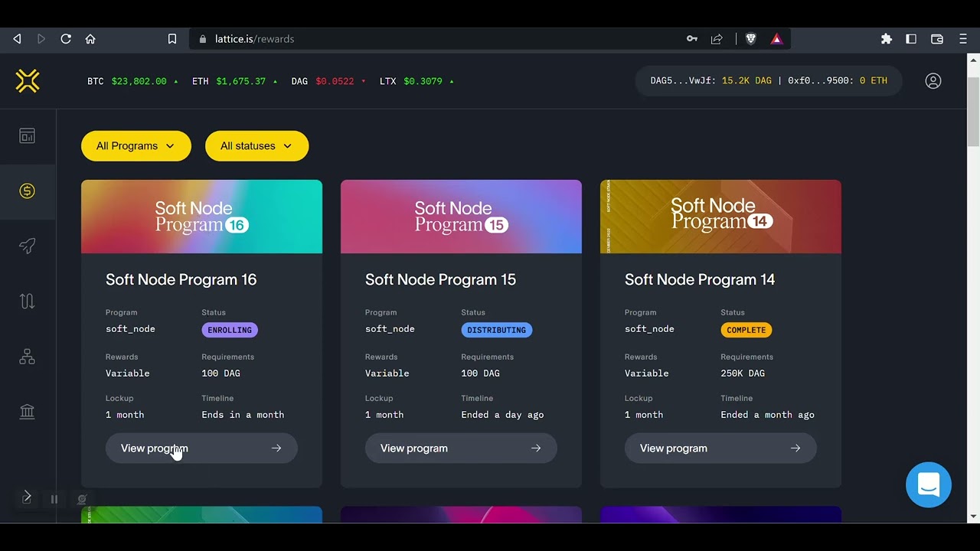Select the rewards dollar icon in sidebar
Viewport: 980px width, 551px height.
(x=28, y=191)
